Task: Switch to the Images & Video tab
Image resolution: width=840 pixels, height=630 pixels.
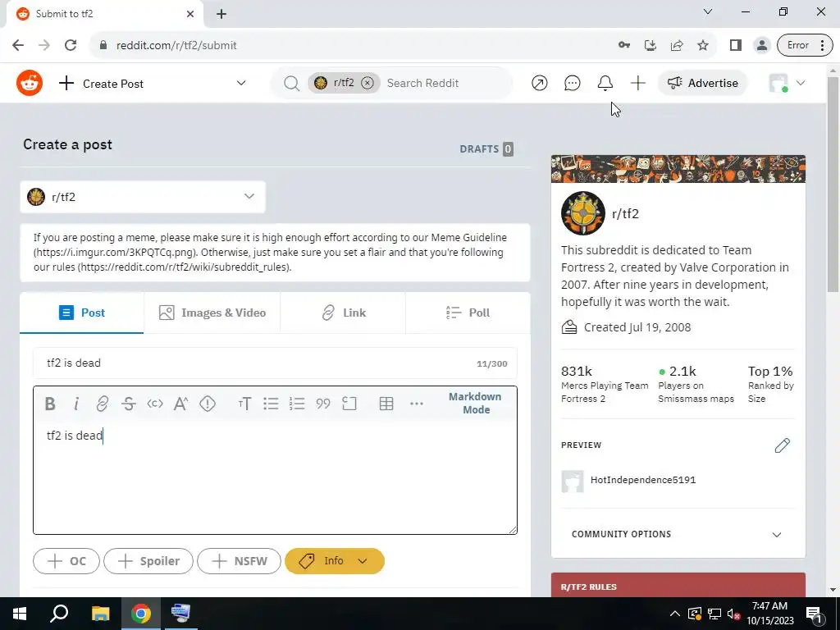Action: pos(212,313)
